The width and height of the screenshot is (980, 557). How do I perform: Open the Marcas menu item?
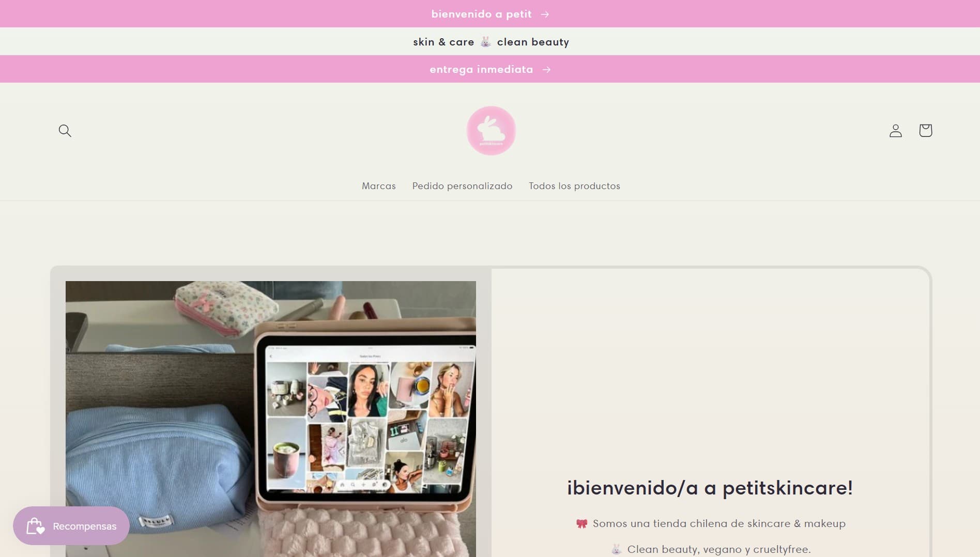pos(378,186)
